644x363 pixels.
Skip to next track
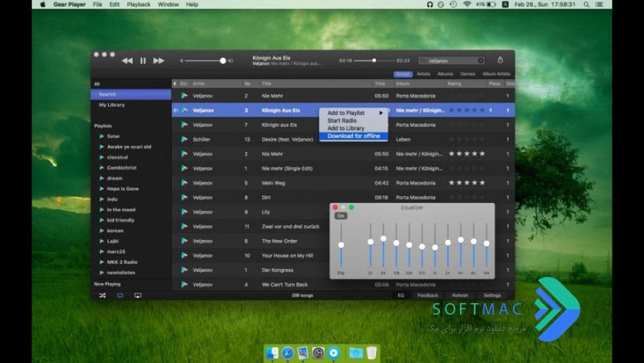158,61
